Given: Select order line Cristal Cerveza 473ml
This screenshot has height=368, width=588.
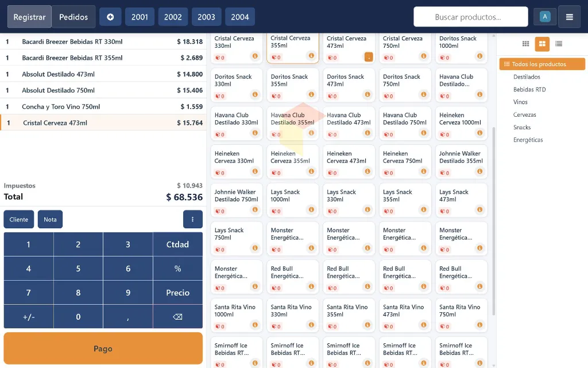Looking at the screenshot, I should tap(103, 123).
